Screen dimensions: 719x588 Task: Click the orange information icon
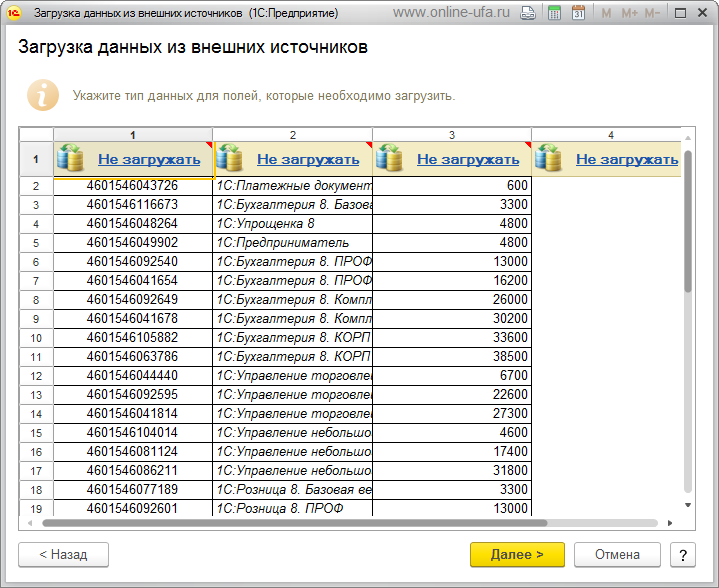click(x=43, y=95)
